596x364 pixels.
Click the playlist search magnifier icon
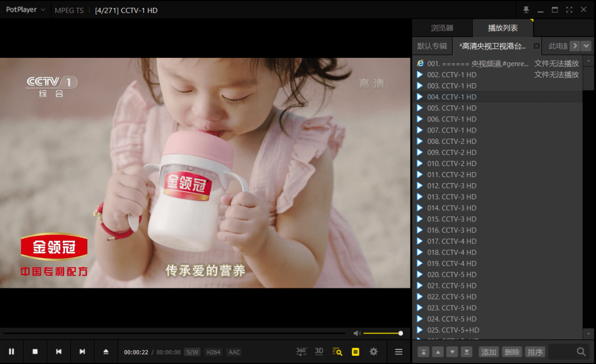(581, 352)
